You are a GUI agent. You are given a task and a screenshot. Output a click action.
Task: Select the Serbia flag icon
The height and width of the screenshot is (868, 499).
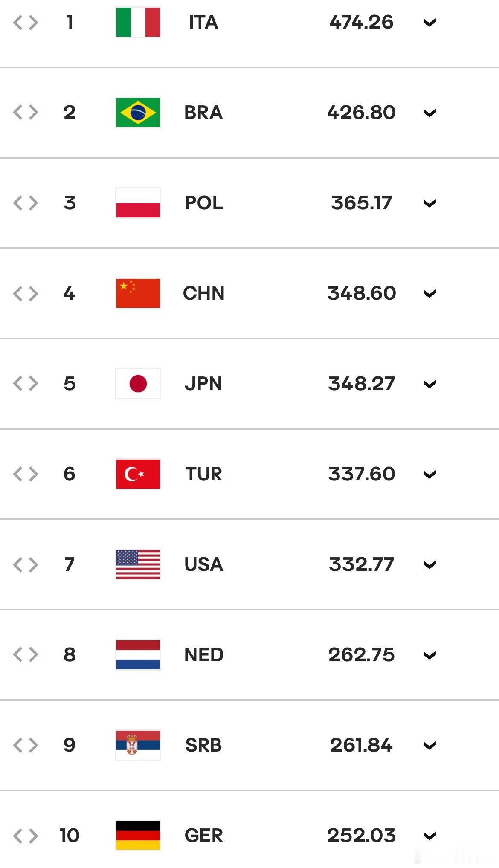pos(138,745)
